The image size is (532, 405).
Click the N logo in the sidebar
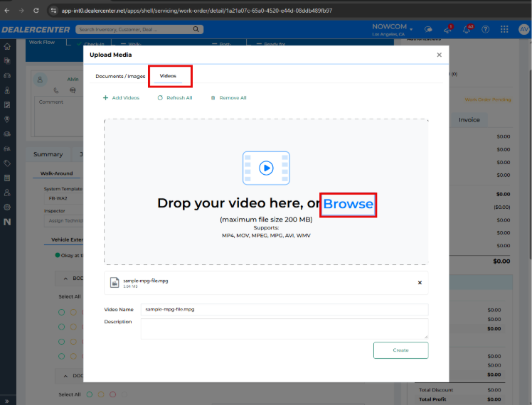(x=7, y=222)
